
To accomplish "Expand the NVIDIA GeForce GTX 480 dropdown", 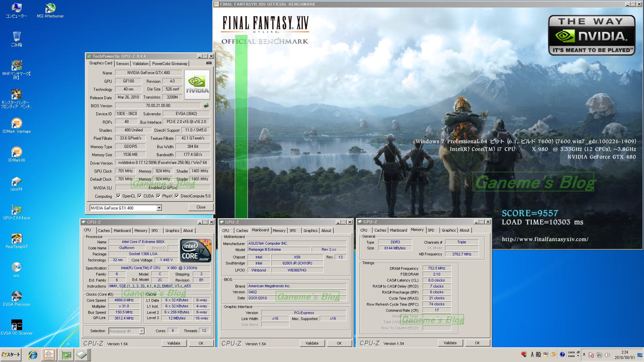I will (159, 208).
